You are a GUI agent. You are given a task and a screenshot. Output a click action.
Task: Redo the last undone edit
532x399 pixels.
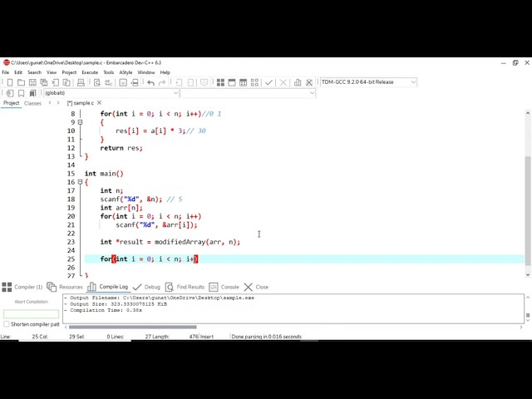pyautogui.click(x=162, y=82)
